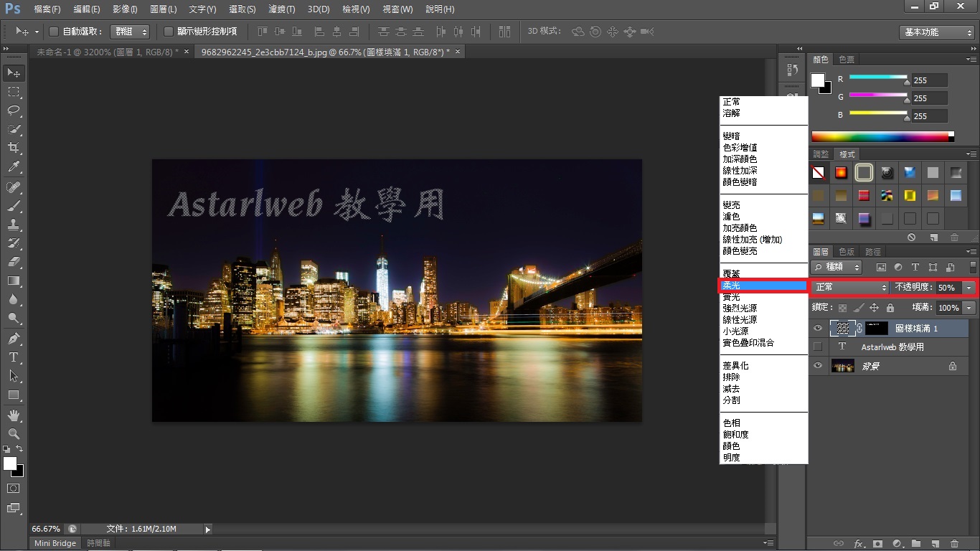Open the 基本功能 workspace dropdown
980x551 pixels.
(937, 32)
